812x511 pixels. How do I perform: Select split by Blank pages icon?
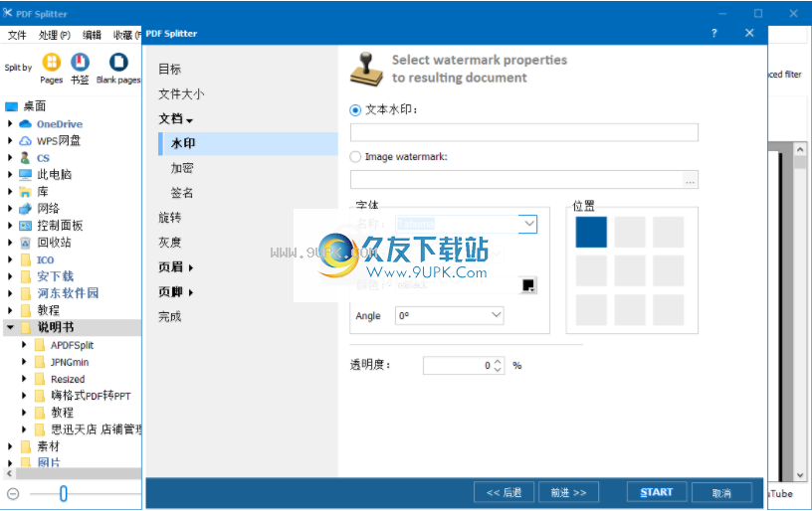click(118, 63)
